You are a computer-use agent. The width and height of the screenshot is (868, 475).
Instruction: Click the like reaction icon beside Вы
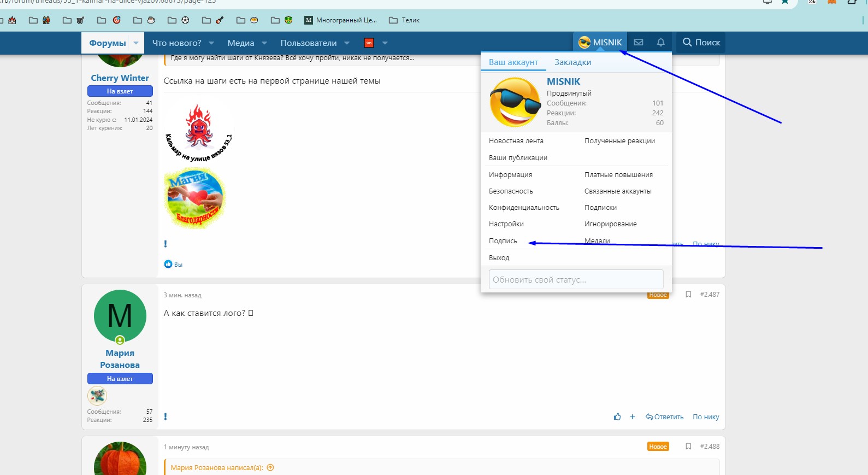(x=168, y=264)
